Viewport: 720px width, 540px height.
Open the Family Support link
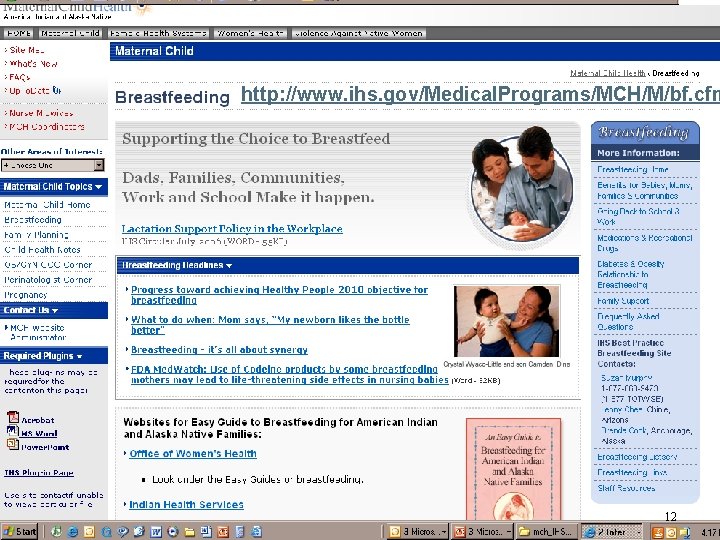click(x=623, y=301)
